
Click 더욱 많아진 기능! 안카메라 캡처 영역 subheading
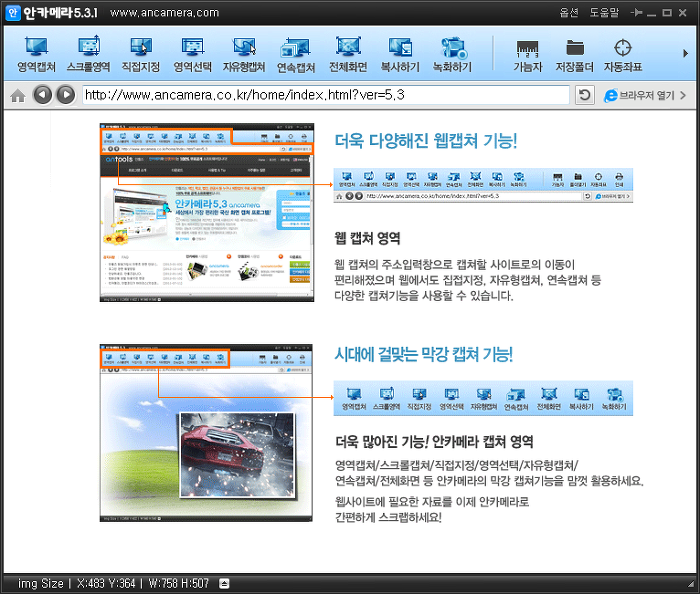(x=434, y=442)
